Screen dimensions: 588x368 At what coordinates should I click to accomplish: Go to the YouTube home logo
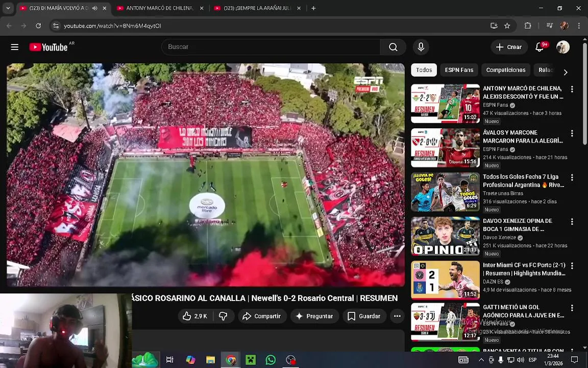[49, 47]
